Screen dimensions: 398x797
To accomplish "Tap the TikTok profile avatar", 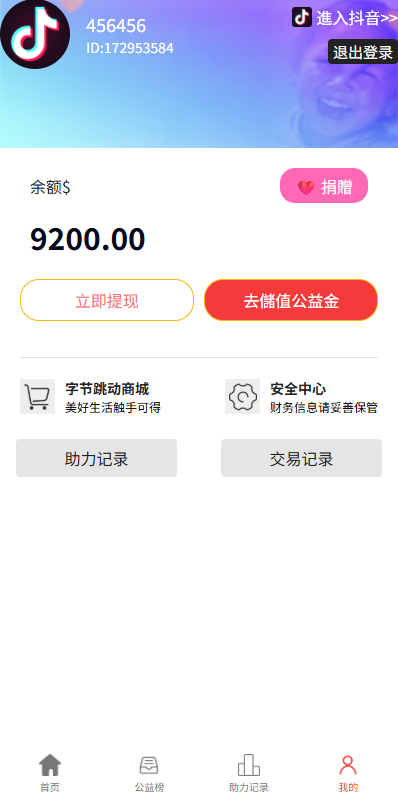I will coord(35,35).
